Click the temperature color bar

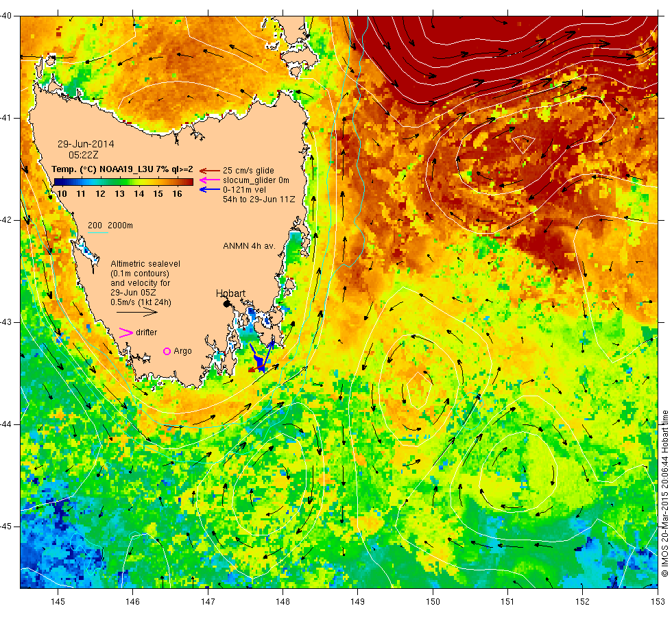[123, 182]
